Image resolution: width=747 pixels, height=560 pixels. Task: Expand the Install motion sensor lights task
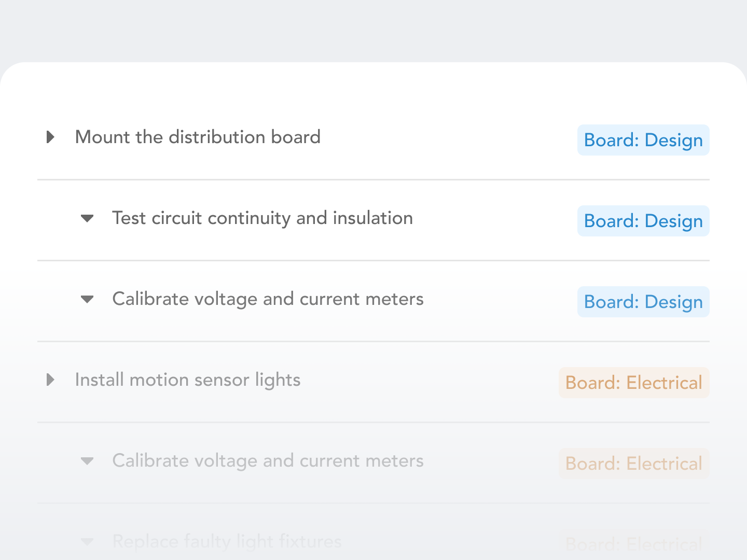50,380
